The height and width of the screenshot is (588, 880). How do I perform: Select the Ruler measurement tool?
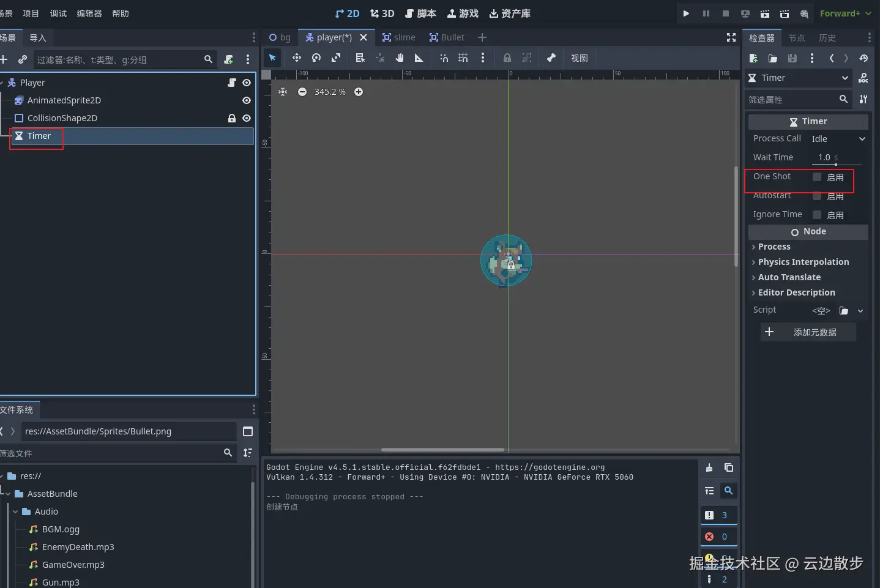pos(419,58)
